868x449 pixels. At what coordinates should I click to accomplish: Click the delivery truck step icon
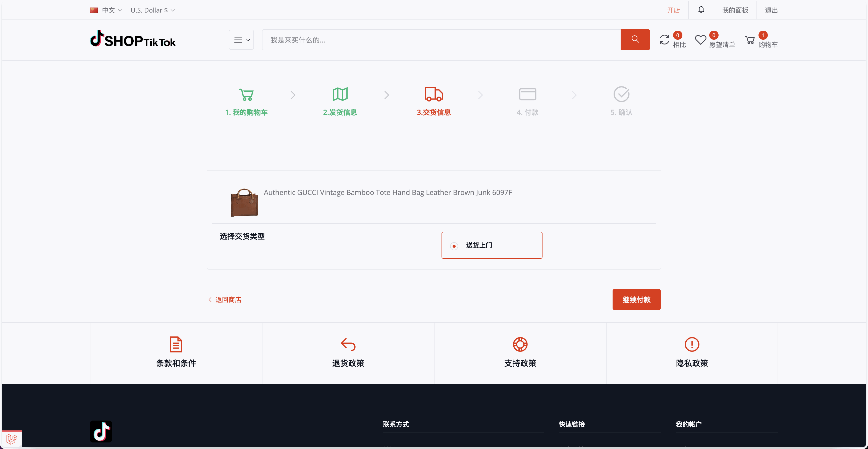click(x=434, y=94)
